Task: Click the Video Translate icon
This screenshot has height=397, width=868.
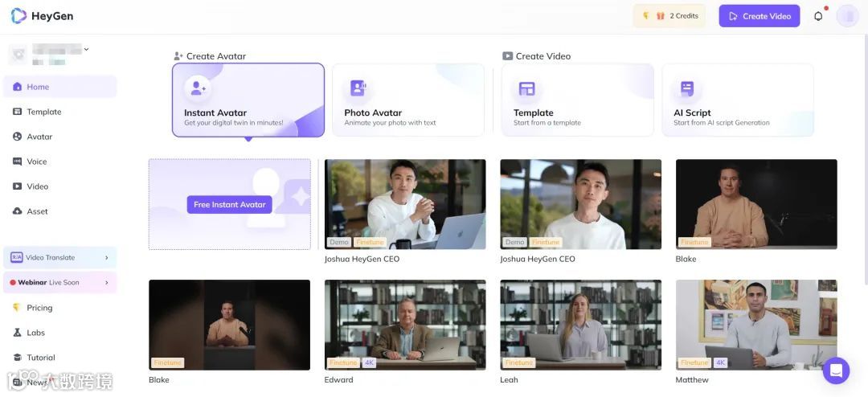Action: click(17, 257)
